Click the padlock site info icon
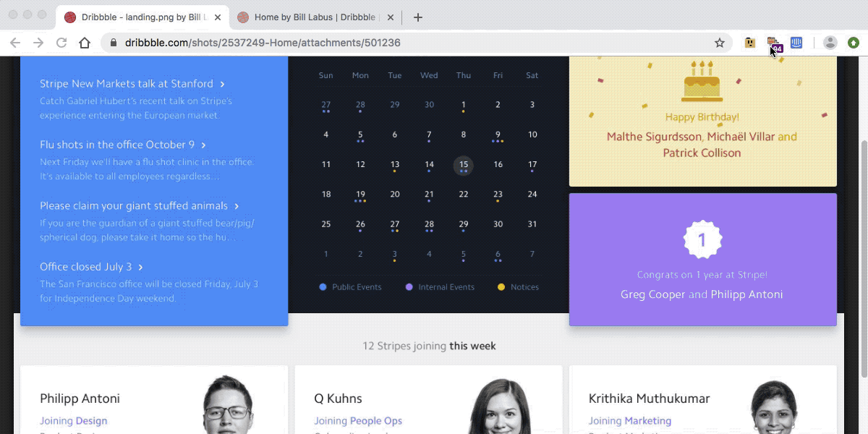The width and height of the screenshot is (868, 434). (114, 43)
